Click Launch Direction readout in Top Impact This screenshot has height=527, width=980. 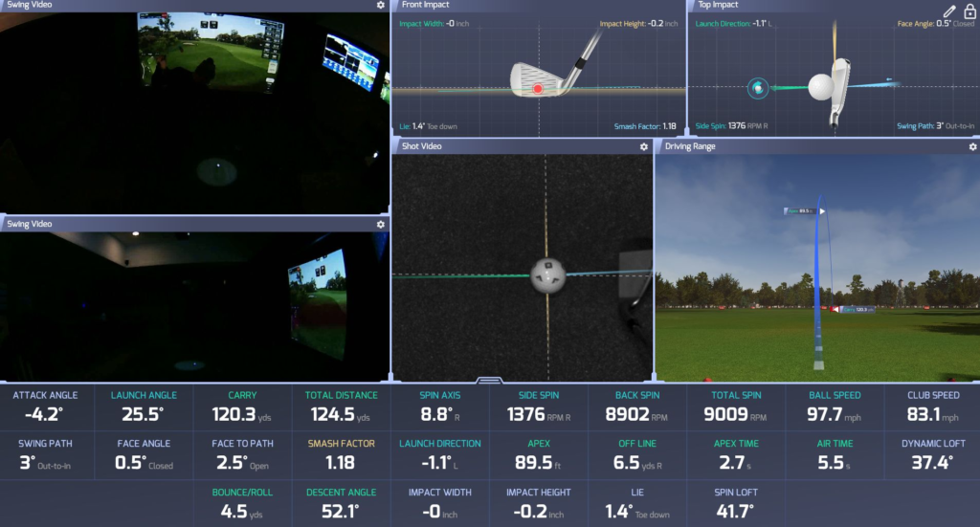coord(734,24)
